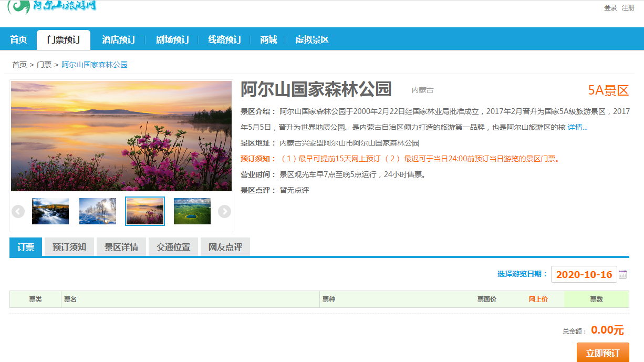Viewport: 644px width, 362px height.
Task: Open the large sunset lake photo
Action: 121,136
